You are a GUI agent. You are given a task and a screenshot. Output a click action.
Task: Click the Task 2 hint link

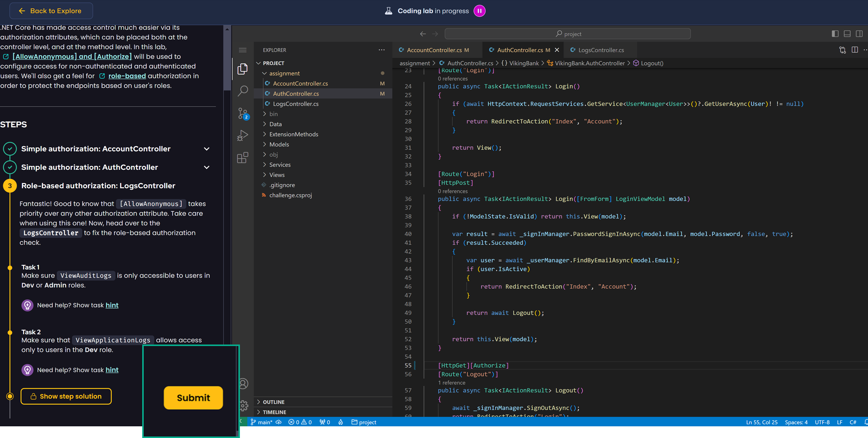[x=112, y=370]
